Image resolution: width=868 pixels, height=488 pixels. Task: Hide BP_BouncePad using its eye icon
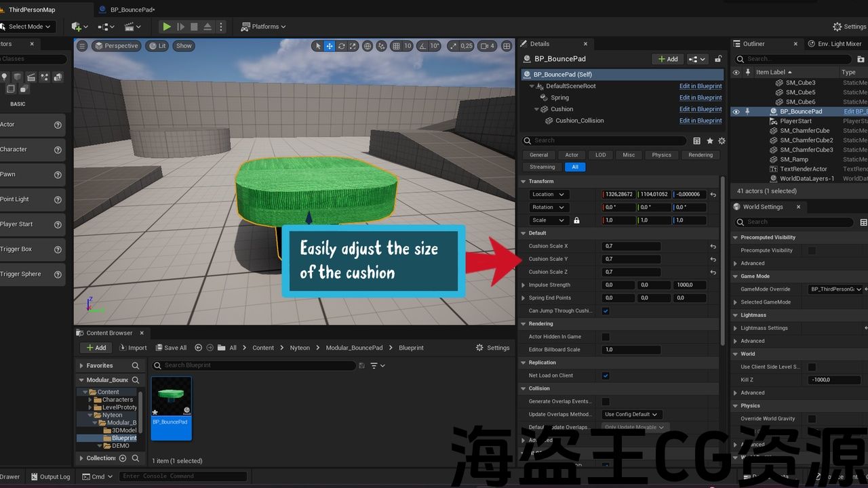736,112
